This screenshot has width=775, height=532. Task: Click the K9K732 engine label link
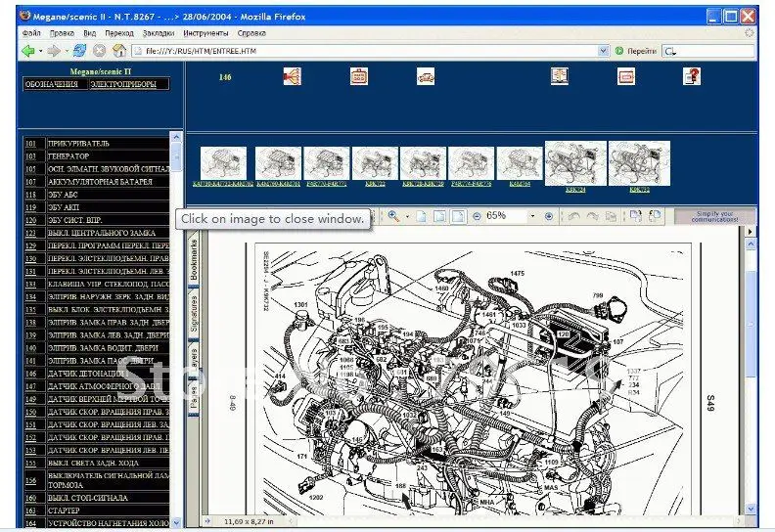pyautogui.click(x=640, y=189)
